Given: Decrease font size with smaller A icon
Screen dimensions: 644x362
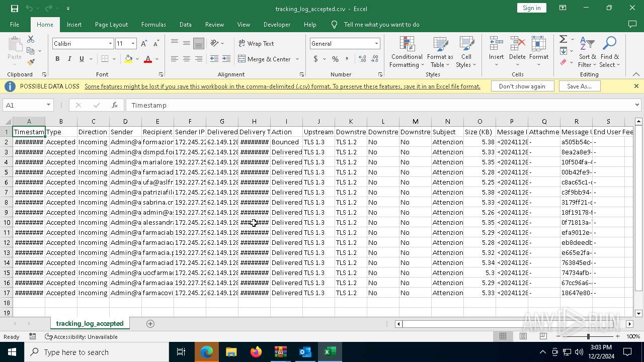Looking at the screenshot, I should 156,44.
